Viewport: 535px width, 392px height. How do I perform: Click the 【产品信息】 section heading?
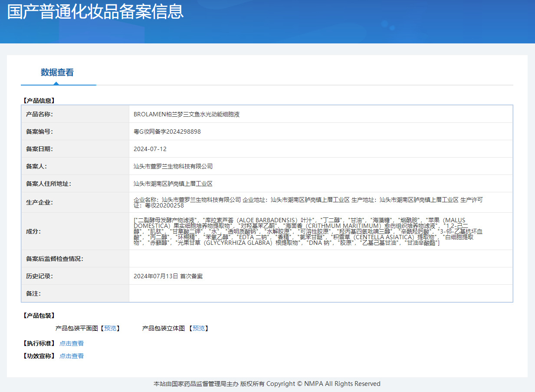[x=39, y=101]
